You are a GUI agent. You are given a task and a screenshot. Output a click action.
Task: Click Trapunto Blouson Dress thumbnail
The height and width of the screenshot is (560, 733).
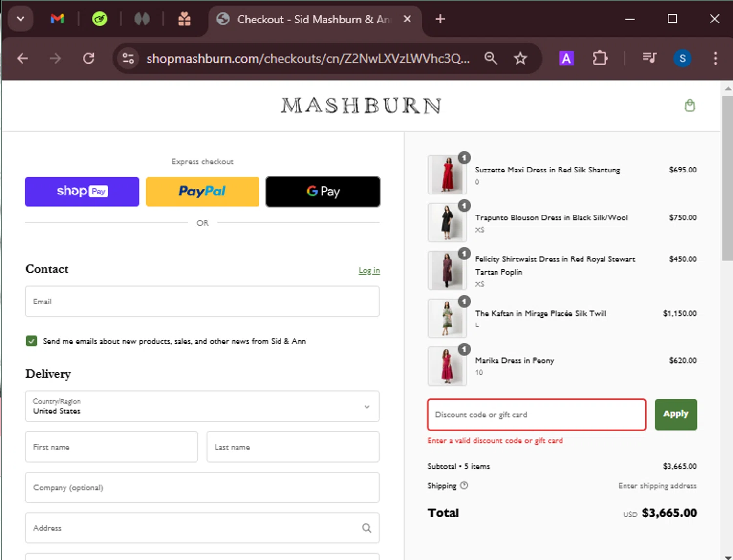pos(447,223)
